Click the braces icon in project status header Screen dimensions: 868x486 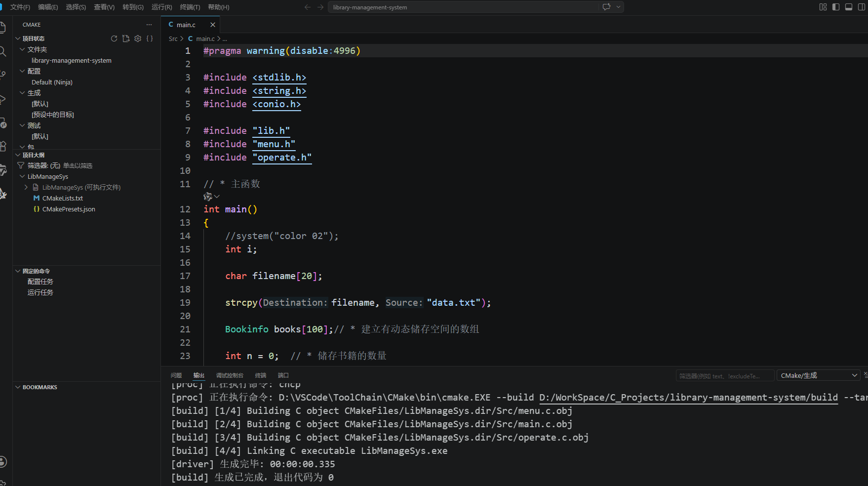click(x=150, y=39)
